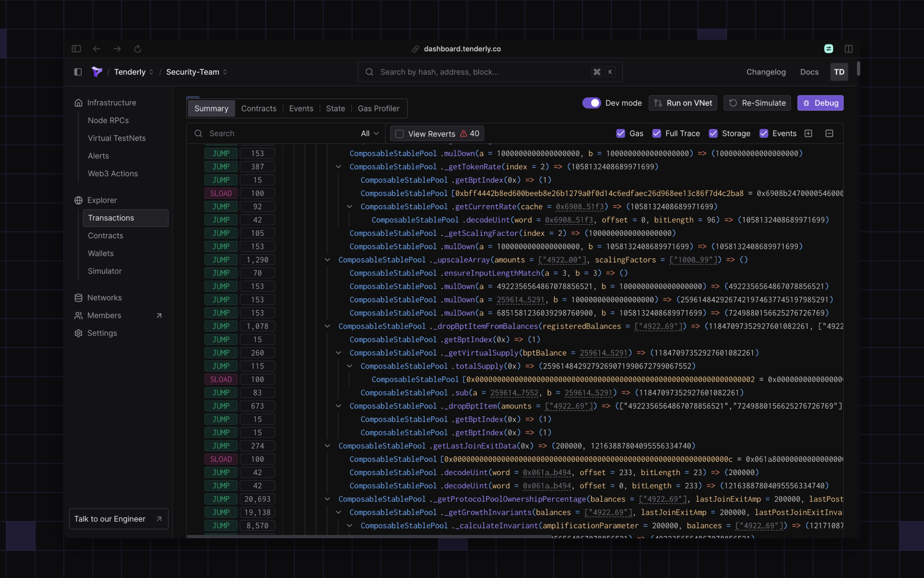
Task: Check the View Reverts checkbox
Action: (399, 133)
